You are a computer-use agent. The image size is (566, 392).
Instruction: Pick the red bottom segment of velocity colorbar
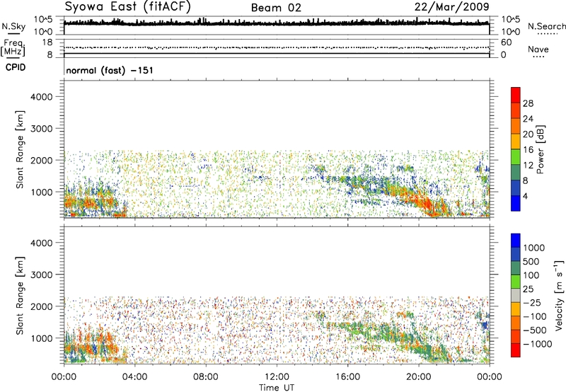tap(516, 350)
